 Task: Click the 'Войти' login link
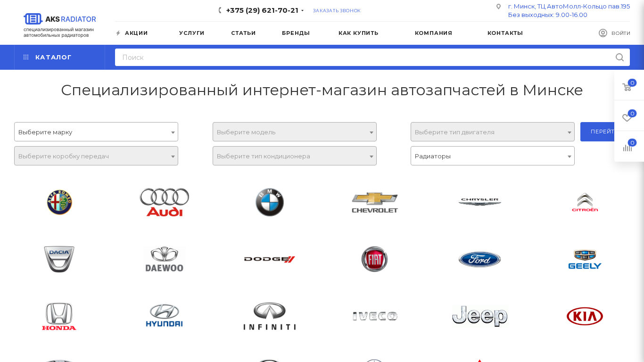coord(621,33)
